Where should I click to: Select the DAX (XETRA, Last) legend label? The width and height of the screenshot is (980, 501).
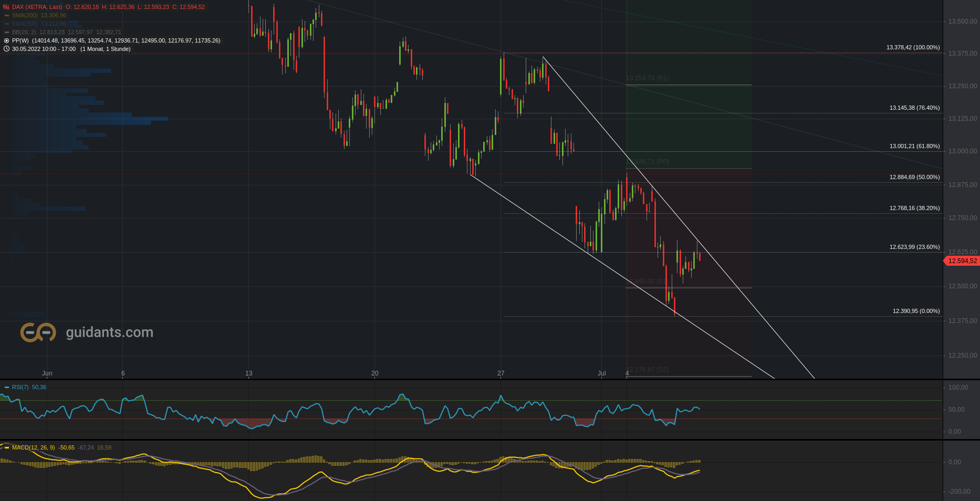[x=37, y=7]
